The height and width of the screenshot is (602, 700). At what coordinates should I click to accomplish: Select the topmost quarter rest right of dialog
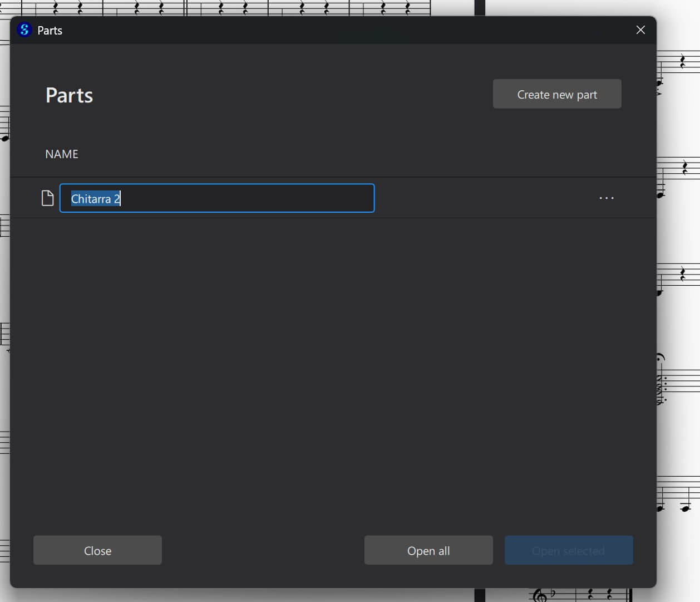(682, 61)
